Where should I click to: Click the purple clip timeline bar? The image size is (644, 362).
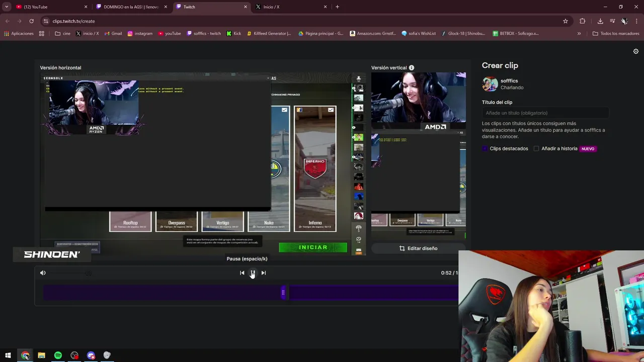[x=251, y=293]
